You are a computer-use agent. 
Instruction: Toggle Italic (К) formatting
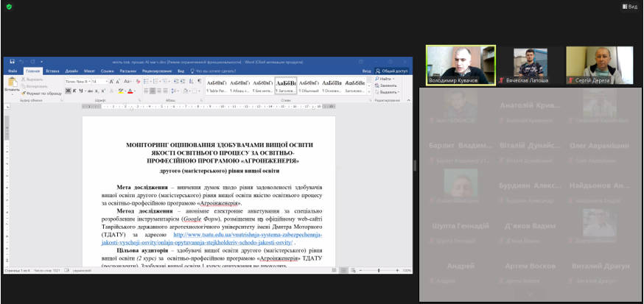coord(74,91)
